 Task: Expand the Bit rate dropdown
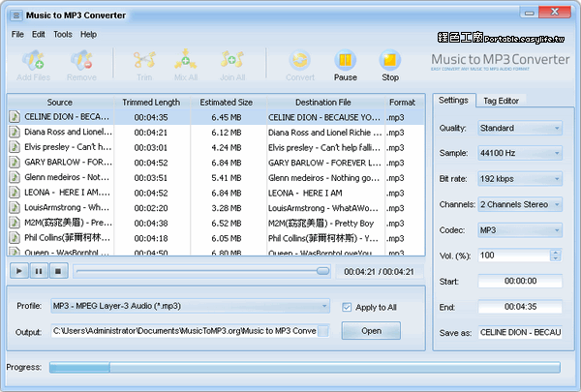tap(519, 178)
